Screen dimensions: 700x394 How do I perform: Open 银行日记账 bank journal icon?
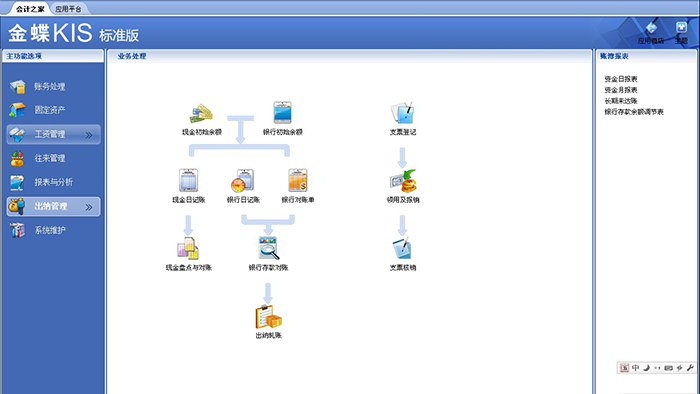coord(242,180)
